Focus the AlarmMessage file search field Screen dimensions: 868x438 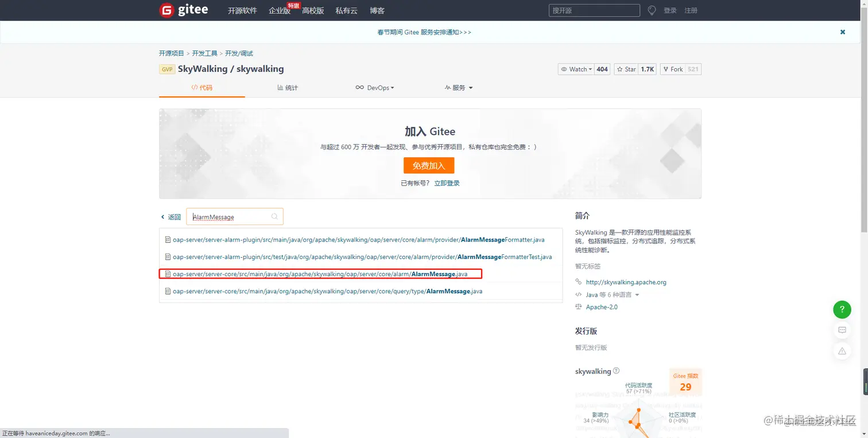point(235,216)
